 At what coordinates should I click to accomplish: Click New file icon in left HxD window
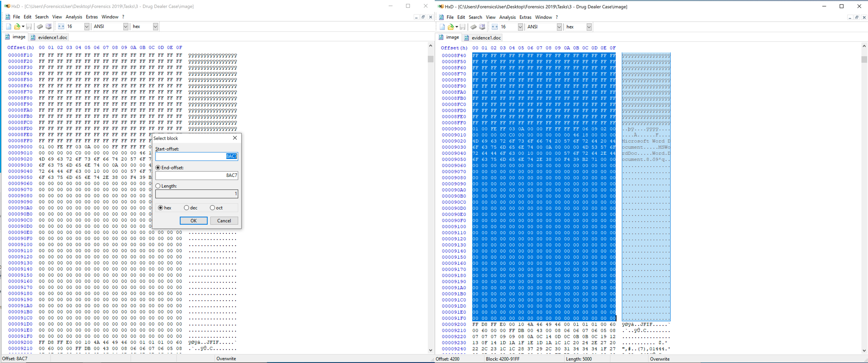[8, 26]
